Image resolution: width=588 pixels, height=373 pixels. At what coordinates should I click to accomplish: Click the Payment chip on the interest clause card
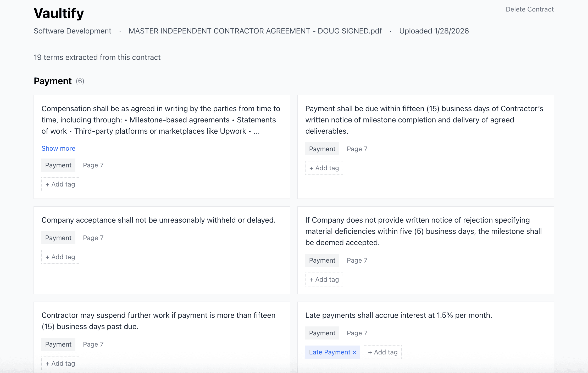(x=322, y=333)
